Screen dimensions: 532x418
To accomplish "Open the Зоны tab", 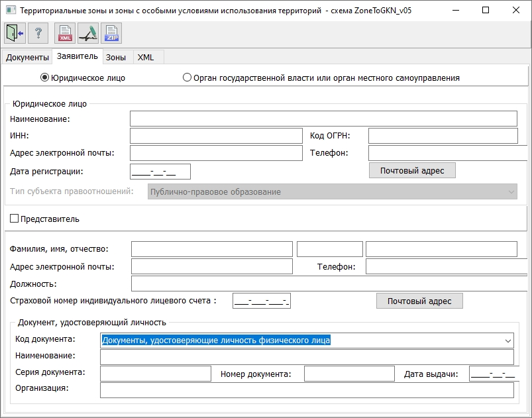I will click(116, 58).
